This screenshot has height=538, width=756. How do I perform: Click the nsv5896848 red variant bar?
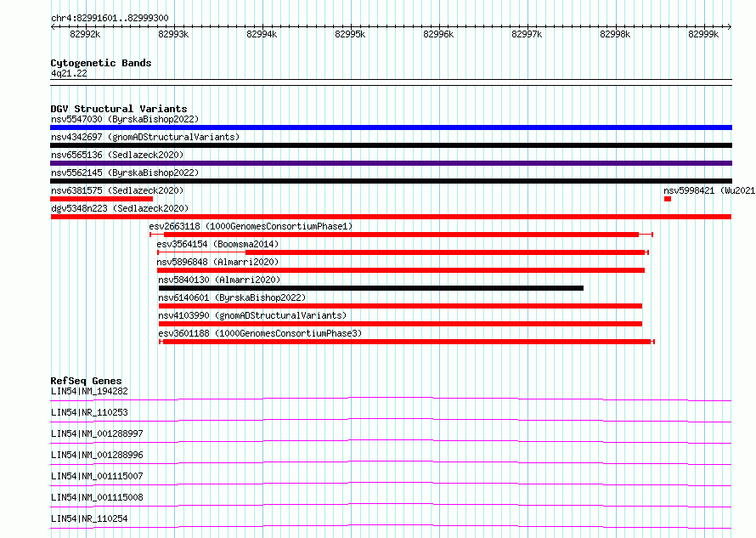401,270
